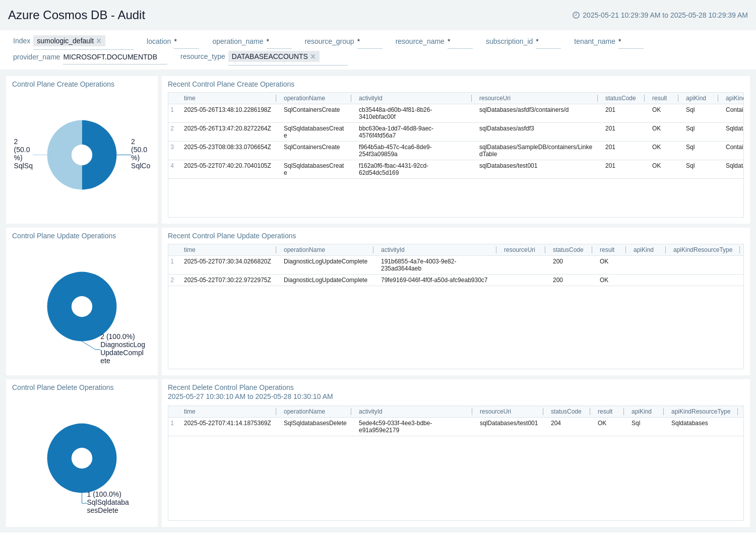756x538 pixels.
Task: Click panel title Recent Delete Control Plane Operations
Action: [x=230, y=387]
